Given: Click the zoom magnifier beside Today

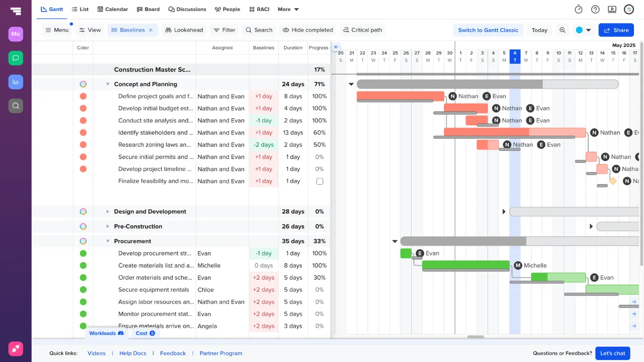Looking at the screenshot, I should tap(563, 30).
